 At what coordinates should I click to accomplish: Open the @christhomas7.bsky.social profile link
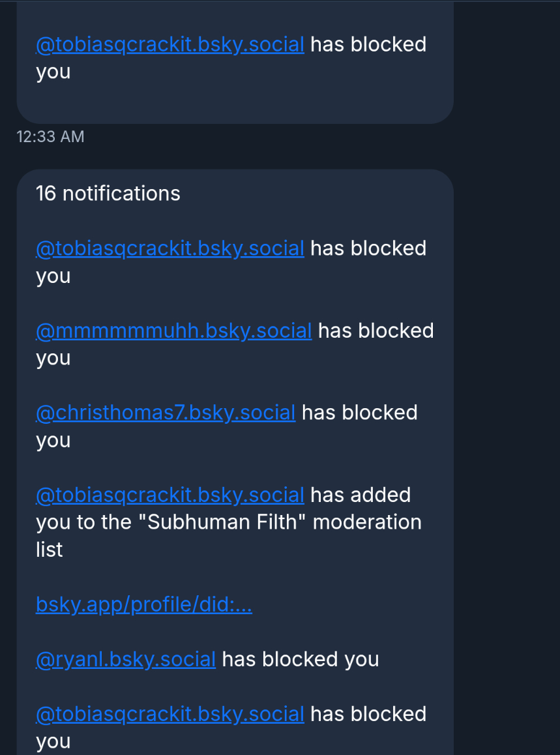pos(166,413)
